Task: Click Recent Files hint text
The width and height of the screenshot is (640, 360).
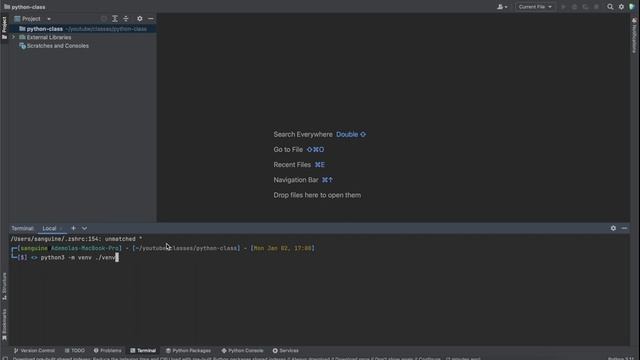Action: (x=292, y=165)
